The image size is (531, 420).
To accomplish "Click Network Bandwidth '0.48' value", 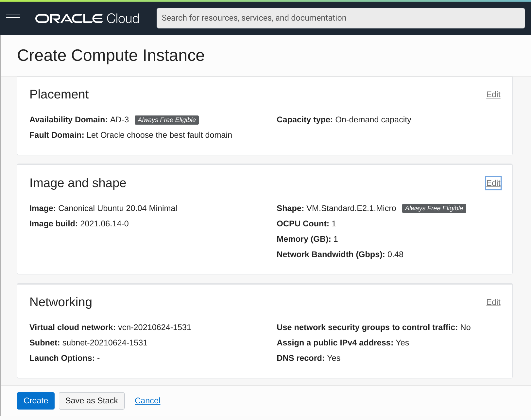I will pos(395,254).
